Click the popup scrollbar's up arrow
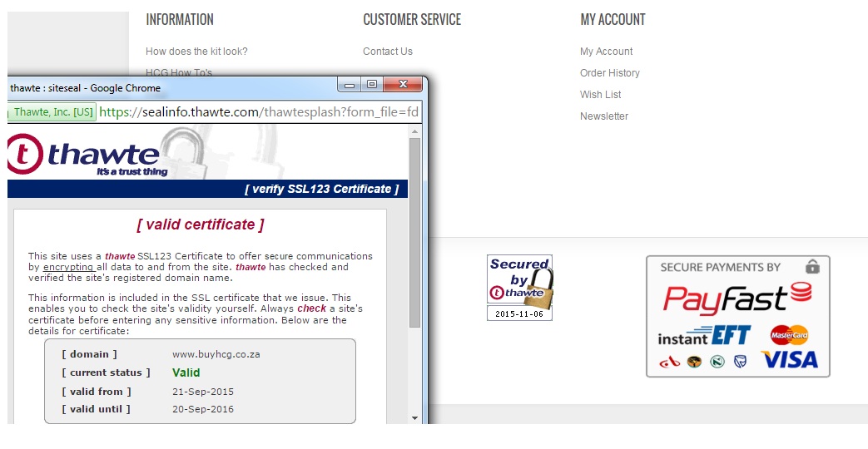 [414, 130]
